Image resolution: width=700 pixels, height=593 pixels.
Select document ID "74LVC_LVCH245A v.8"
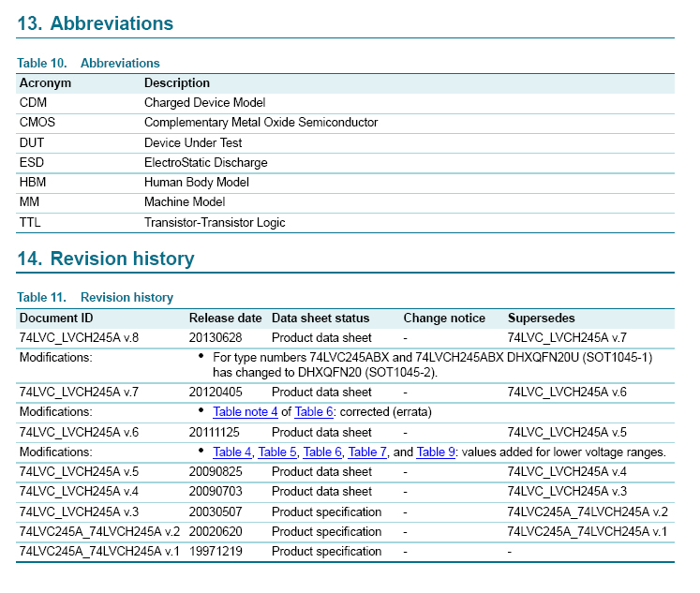coord(79,337)
